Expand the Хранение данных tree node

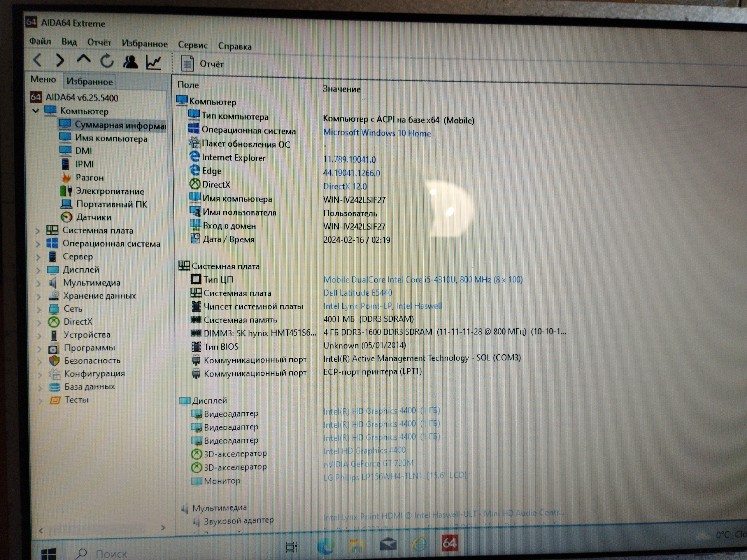(x=39, y=296)
